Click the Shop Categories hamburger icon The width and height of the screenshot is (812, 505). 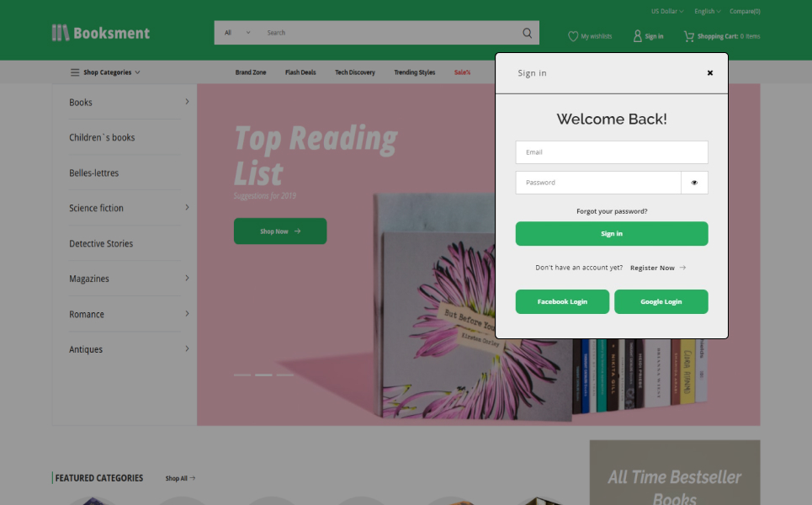tap(75, 72)
